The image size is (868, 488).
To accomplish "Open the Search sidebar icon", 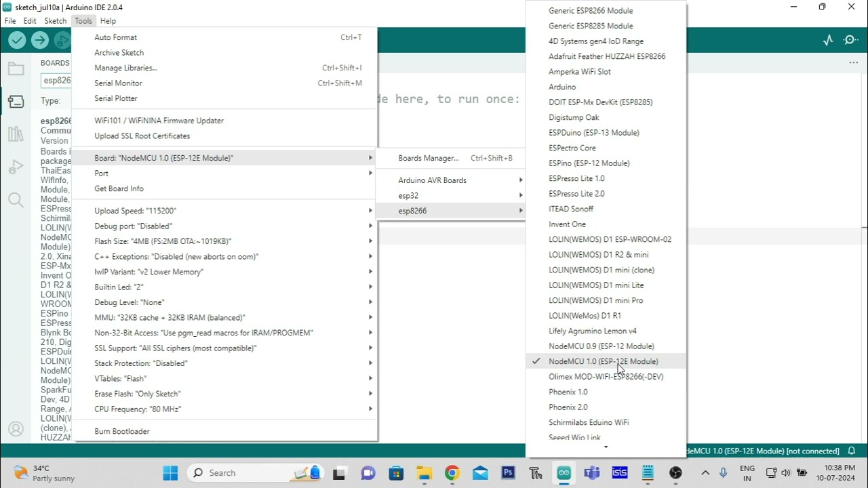I will [x=16, y=199].
